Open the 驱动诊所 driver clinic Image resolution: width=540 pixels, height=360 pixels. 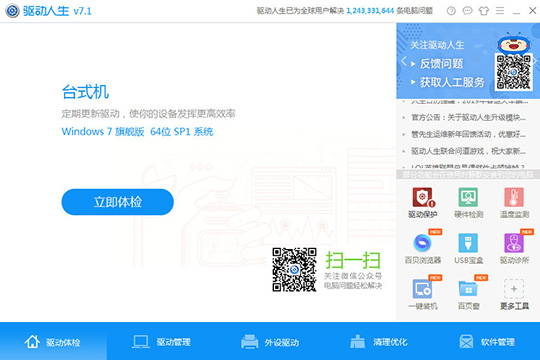[x=514, y=248]
